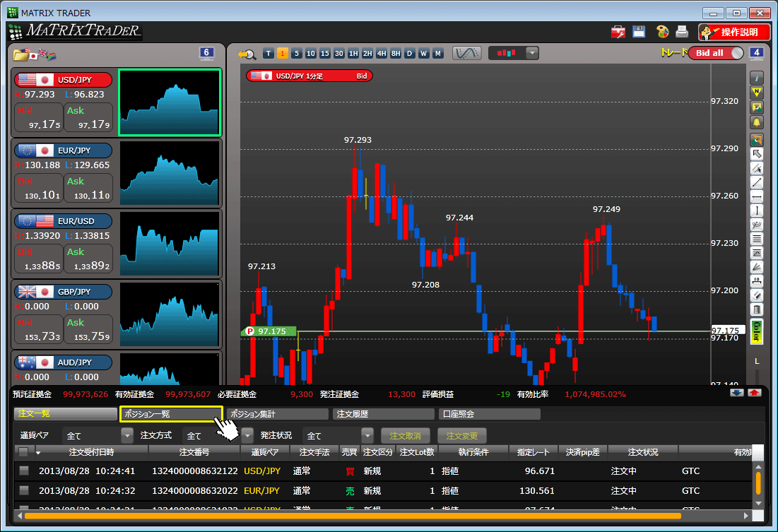Select the parallel lines retracement tool
This screenshot has width=778, height=532.
coord(756,240)
